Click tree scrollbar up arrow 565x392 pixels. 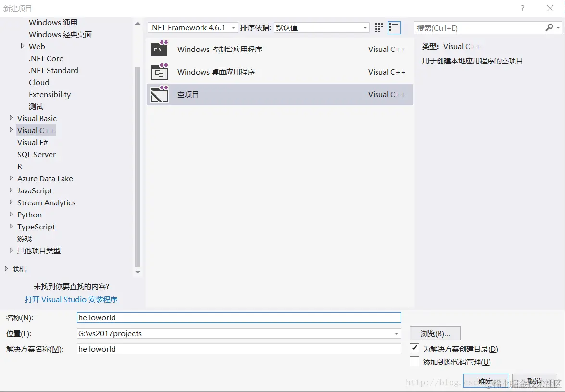[x=138, y=24]
